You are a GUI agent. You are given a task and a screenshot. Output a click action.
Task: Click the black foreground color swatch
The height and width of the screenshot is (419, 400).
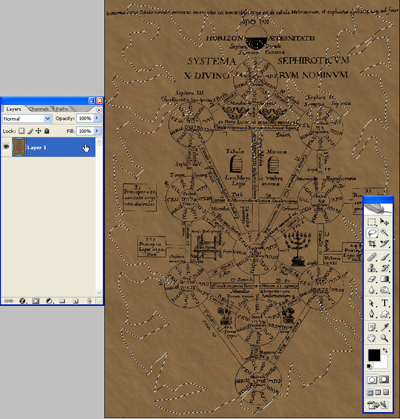[x=374, y=355]
